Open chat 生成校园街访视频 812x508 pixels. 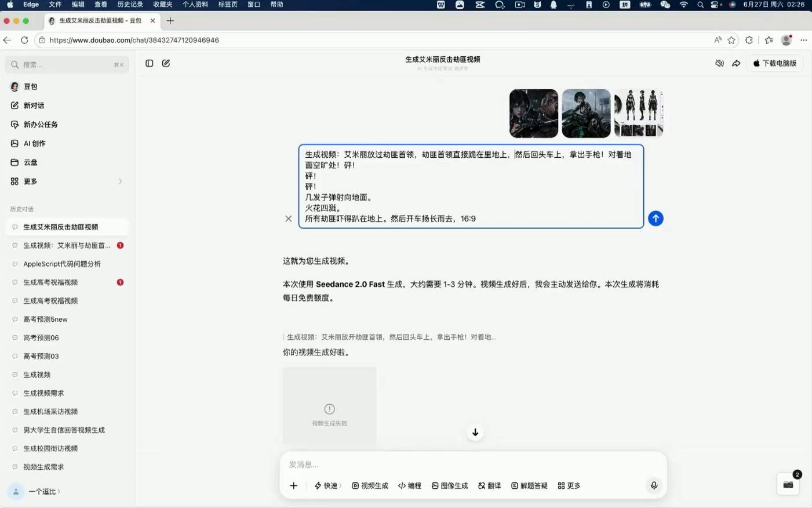tap(67, 448)
